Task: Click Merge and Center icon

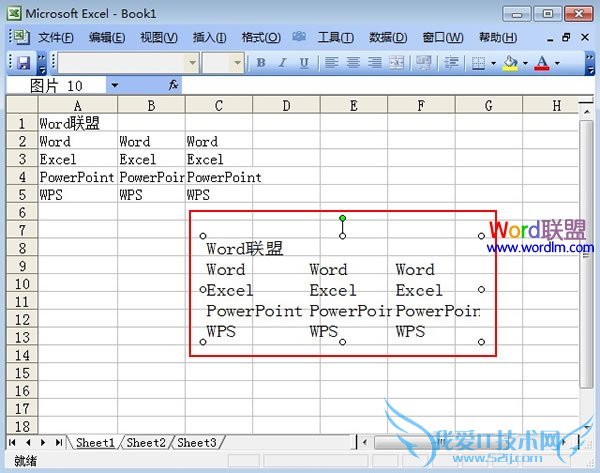Action: (x=396, y=62)
